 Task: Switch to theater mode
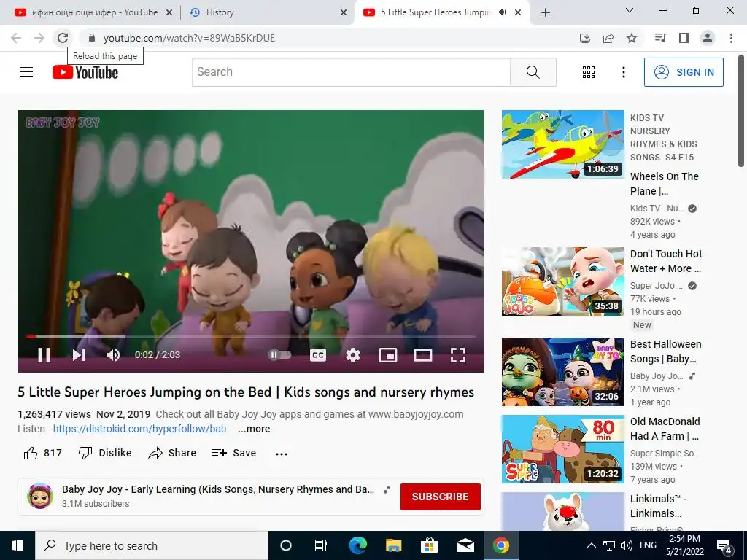coord(422,355)
